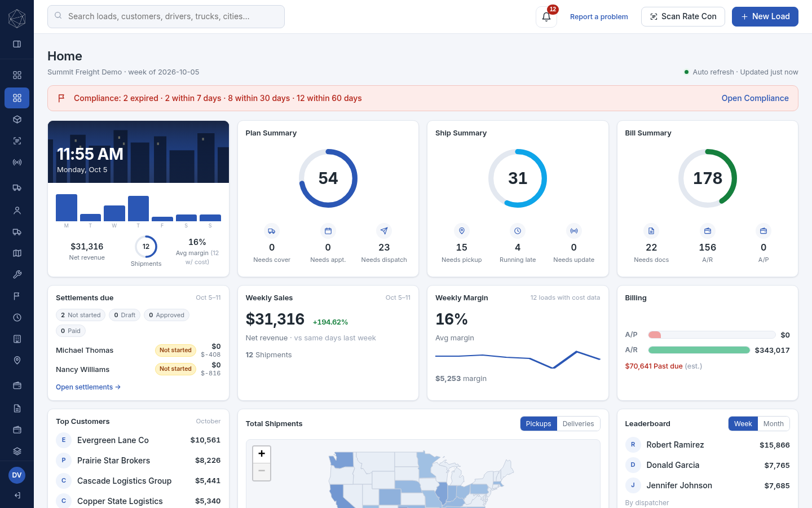Click the Report a problem link
Viewport: 812px width, 508px height.
coord(599,17)
